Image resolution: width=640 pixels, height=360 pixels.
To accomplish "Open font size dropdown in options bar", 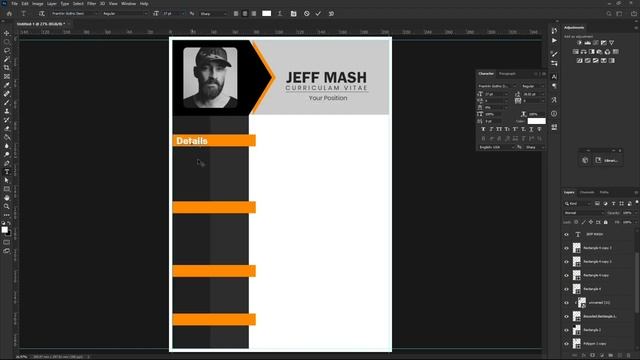I will coord(173,13).
